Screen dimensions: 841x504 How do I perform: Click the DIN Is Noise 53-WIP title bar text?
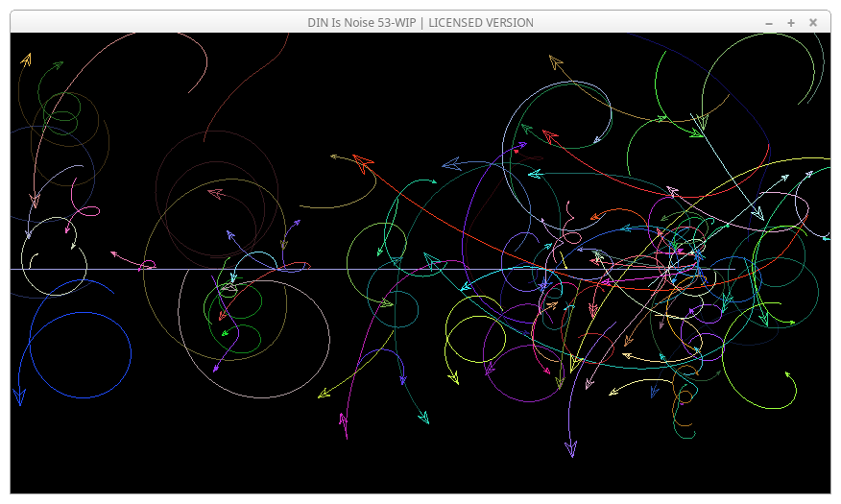(x=420, y=22)
